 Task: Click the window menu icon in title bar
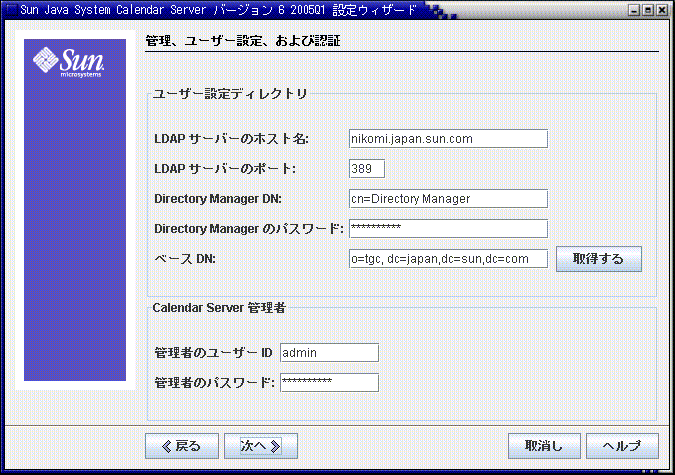10,9
